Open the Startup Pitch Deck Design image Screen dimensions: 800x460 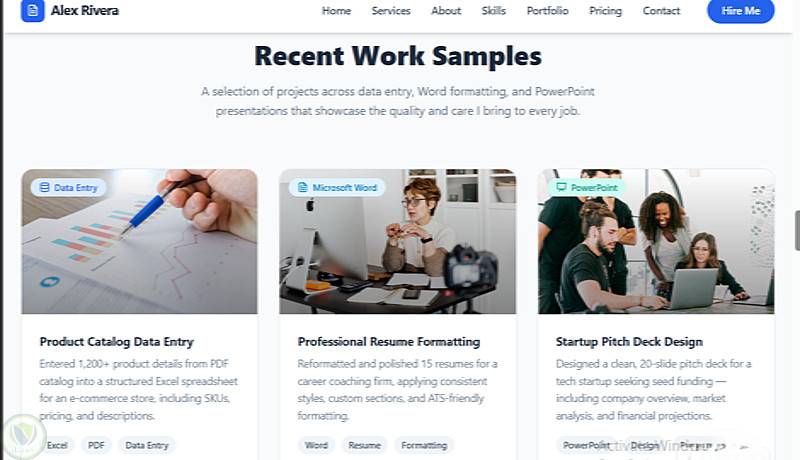656,250
